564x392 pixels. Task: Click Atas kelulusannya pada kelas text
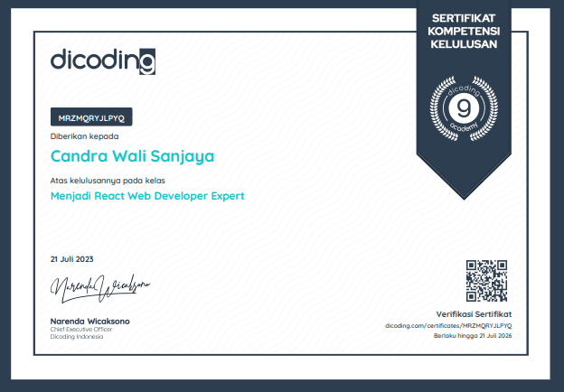coord(108,181)
